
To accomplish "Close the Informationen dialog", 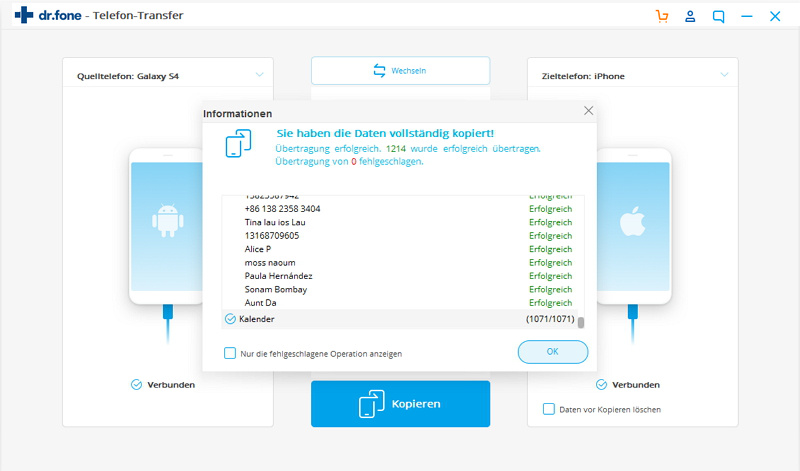I will [x=588, y=111].
